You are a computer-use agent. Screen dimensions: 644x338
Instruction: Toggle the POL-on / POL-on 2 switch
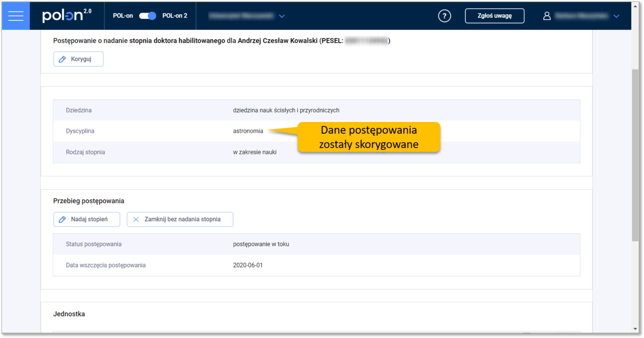148,16
